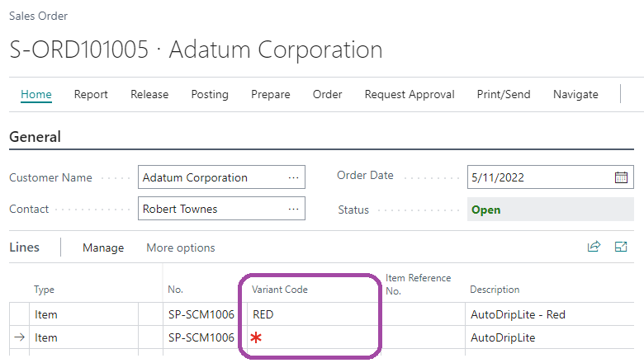Screen dimensions: 644x363
Task: Select the current row arrow indicator
Action: coord(20,337)
